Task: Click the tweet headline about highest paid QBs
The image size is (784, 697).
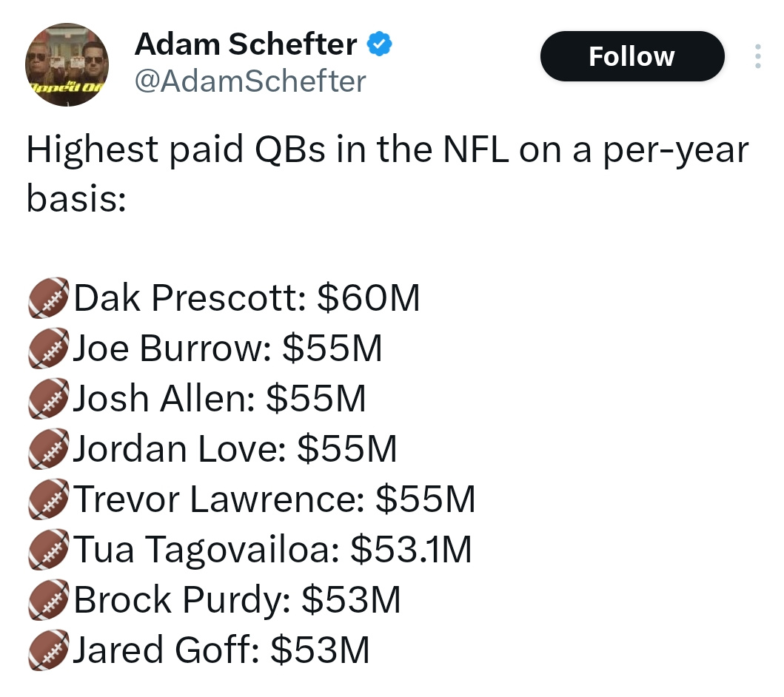Action: (387, 173)
